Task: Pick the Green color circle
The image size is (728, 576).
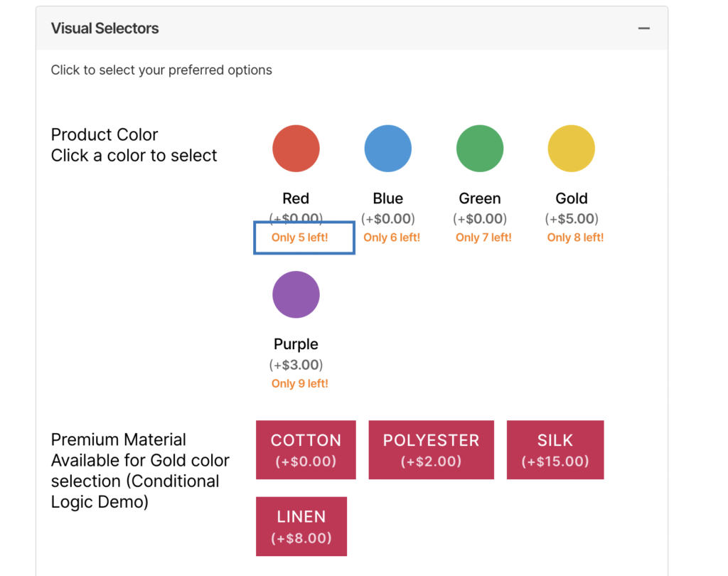Action: (x=480, y=149)
